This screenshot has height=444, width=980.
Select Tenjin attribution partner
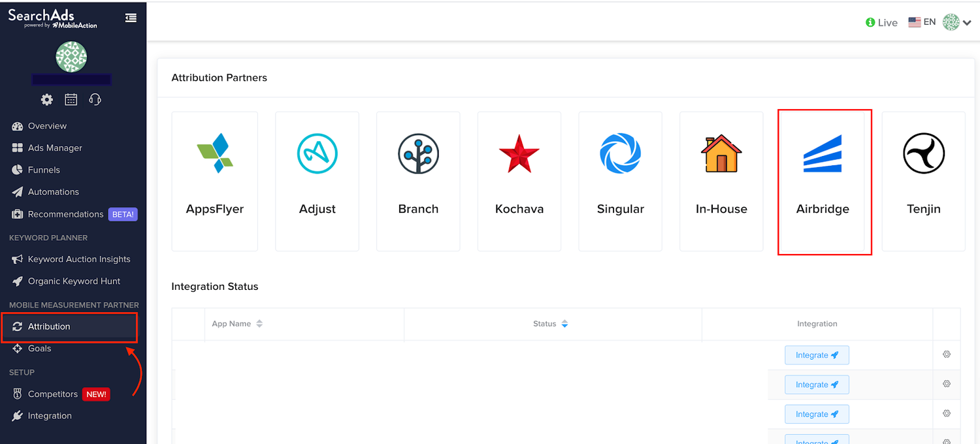pyautogui.click(x=923, y=182)
